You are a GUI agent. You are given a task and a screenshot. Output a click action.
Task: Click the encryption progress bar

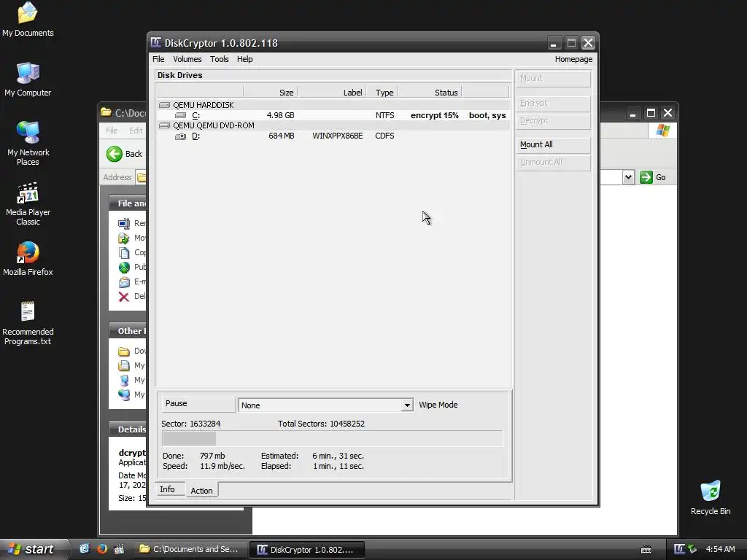[332, 438]
